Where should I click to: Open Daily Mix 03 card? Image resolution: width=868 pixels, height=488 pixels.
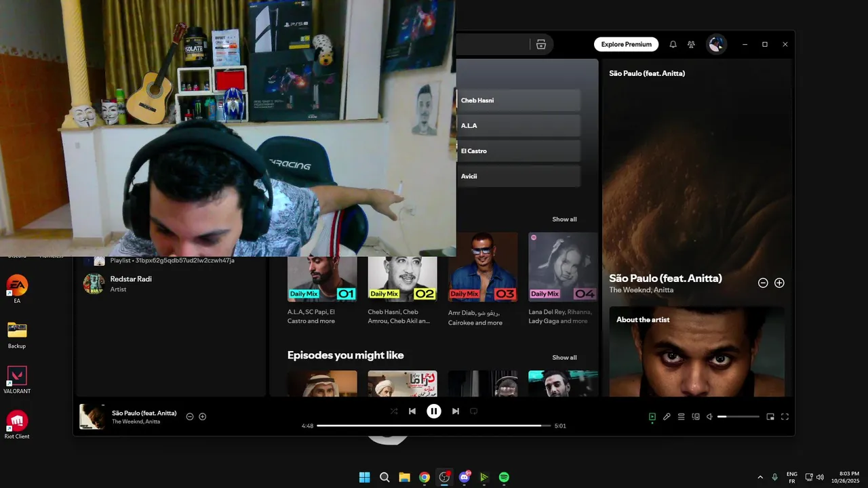tap(483, 281)
